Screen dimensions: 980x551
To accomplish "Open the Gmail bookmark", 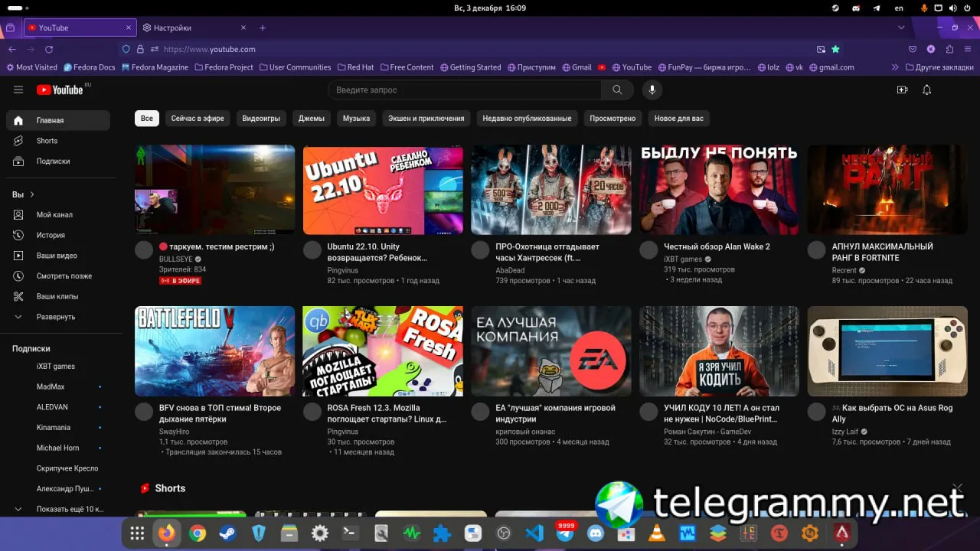I will coord(577,67).
